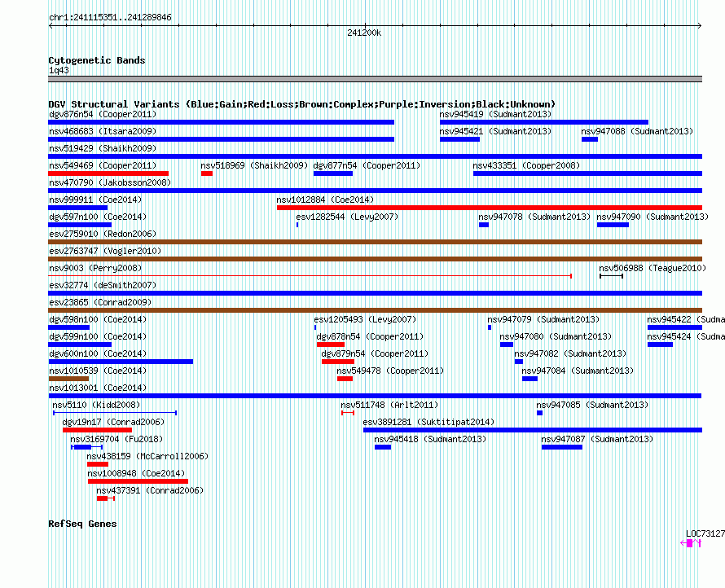Open the nsv519429 (Shaikh2009) variant label
Image resolution: width=725 pixels, height=588 pixels.
pos(103,148)
